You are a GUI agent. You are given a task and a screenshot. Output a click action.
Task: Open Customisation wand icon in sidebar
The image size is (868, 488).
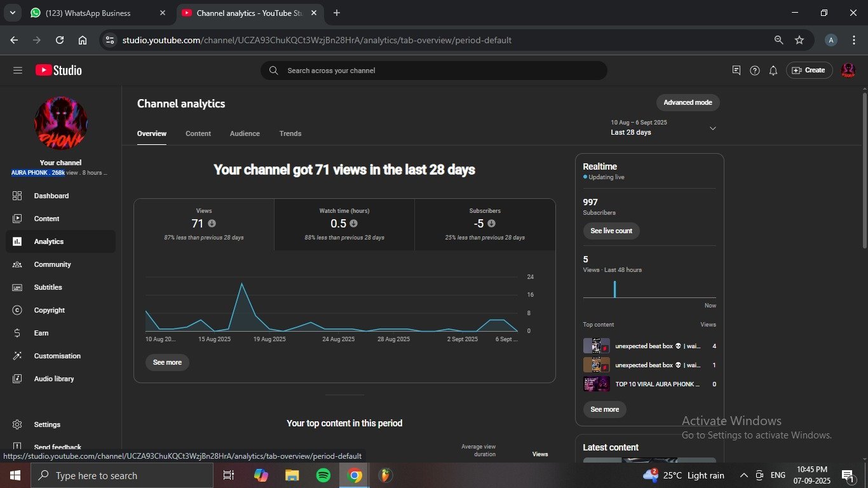click(x=17, y=356)
